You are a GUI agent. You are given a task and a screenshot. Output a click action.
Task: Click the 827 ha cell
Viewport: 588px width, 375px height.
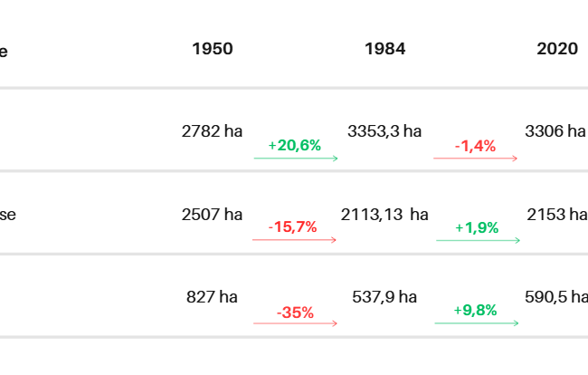pos(212,296)
